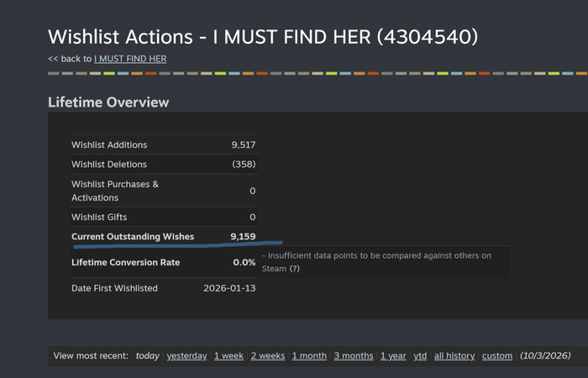588x378 pixels.
Task: Open the I MUST FIND HER back link
Action: coord(130,59)
